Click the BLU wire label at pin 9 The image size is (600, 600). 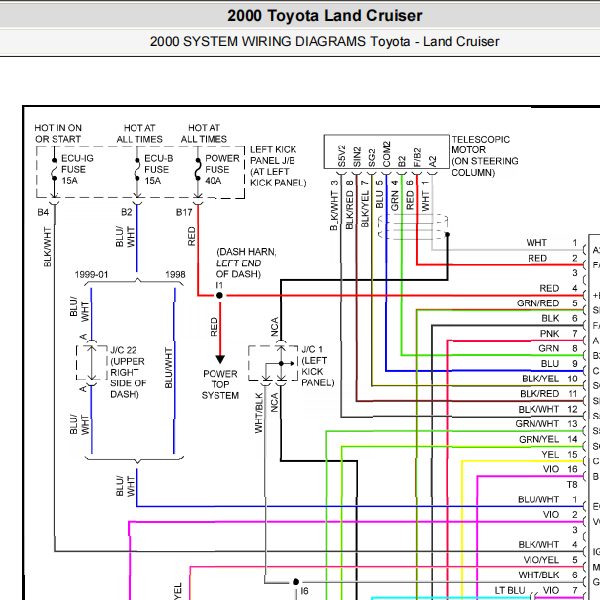pos(550,364)
